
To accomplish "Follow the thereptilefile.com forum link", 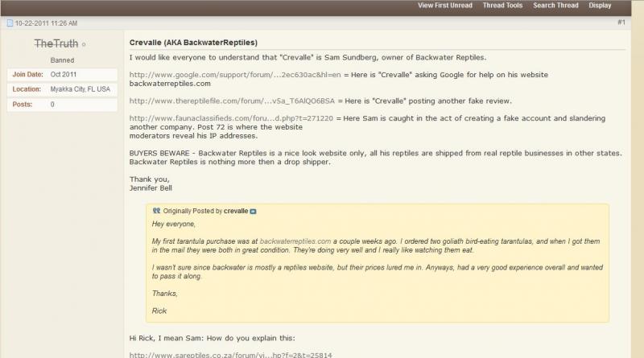I will coord(232,101).
